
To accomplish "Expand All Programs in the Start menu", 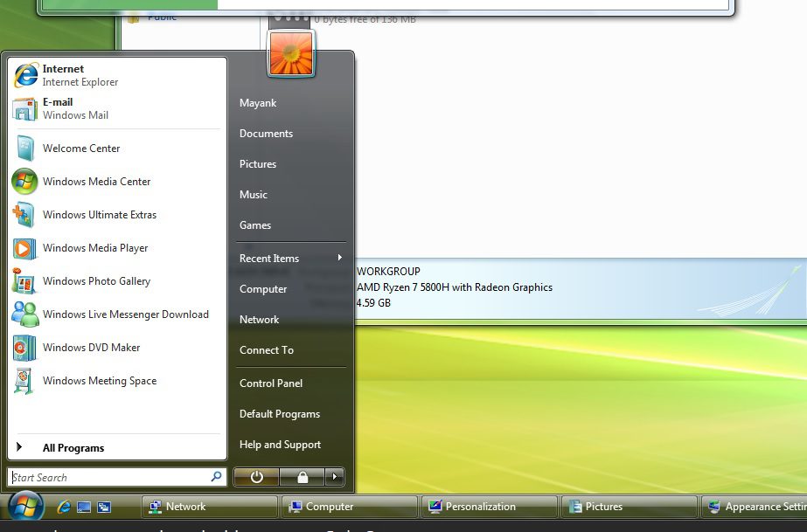I will 73,447.
